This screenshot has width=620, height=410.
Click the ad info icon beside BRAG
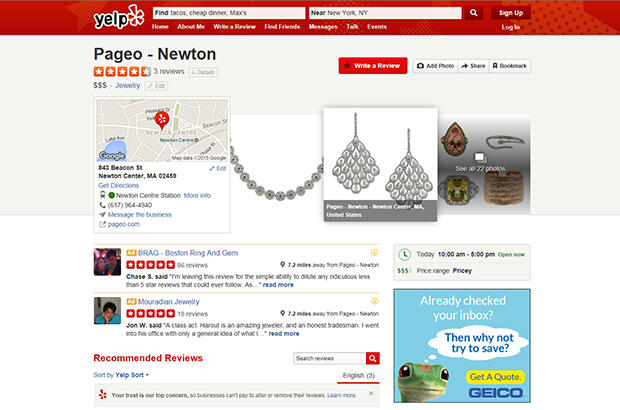[x=374, y=252]
